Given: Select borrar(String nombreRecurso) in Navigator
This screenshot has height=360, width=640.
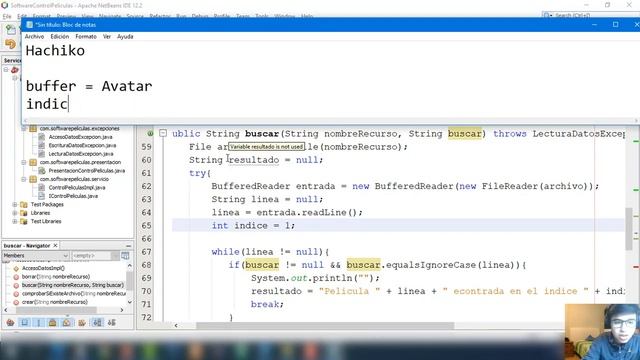Looking at the screenshot, I should (x=56, y=277).
